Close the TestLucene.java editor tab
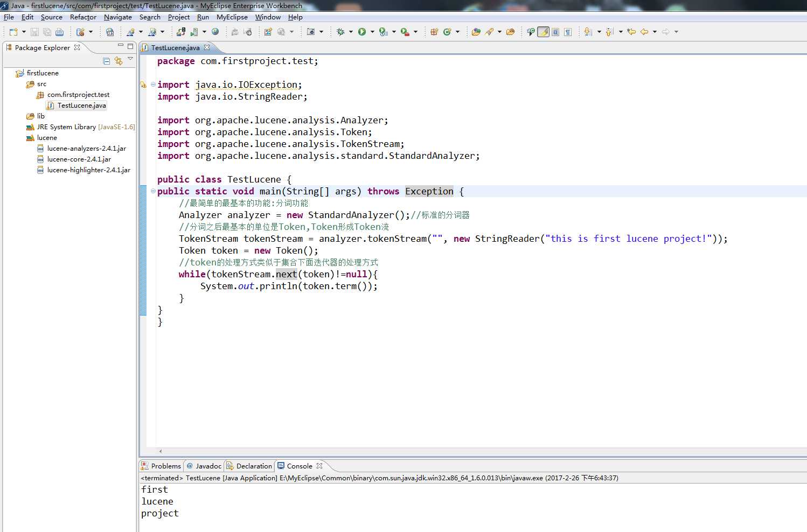 coord(207,47)
